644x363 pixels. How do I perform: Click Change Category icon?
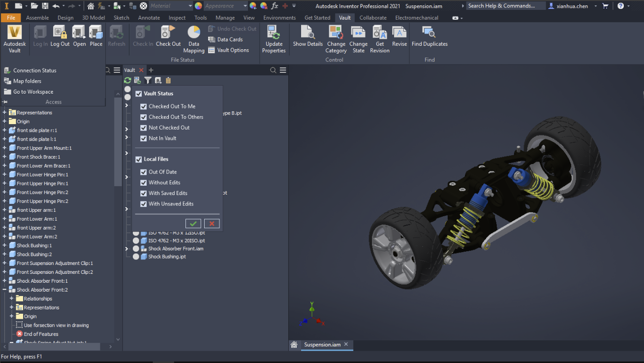tap(336, 39)
